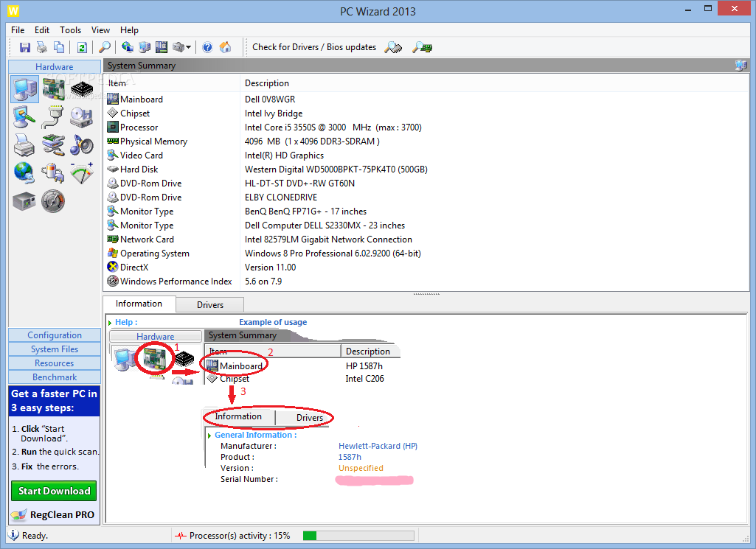
Task: Click the Save toolbar icon
Action: [x=24, y=46]
